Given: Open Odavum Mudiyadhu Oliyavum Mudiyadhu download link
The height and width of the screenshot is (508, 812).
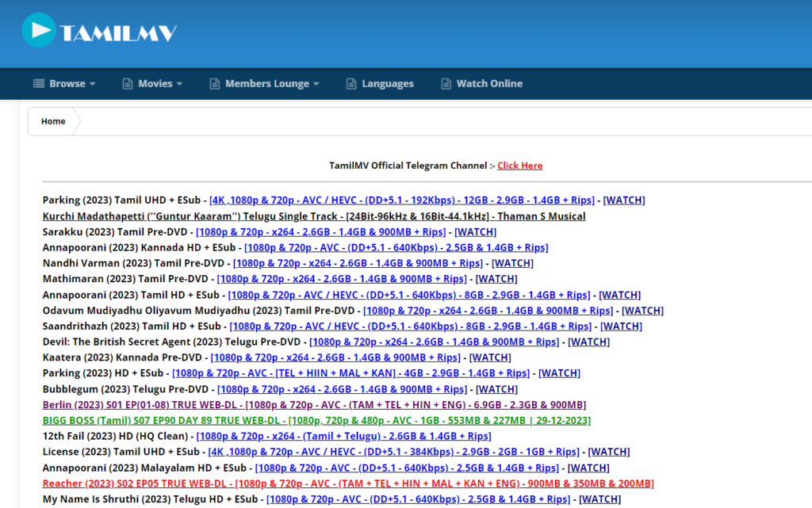Looking at the screenshot, I should point(488,311).
